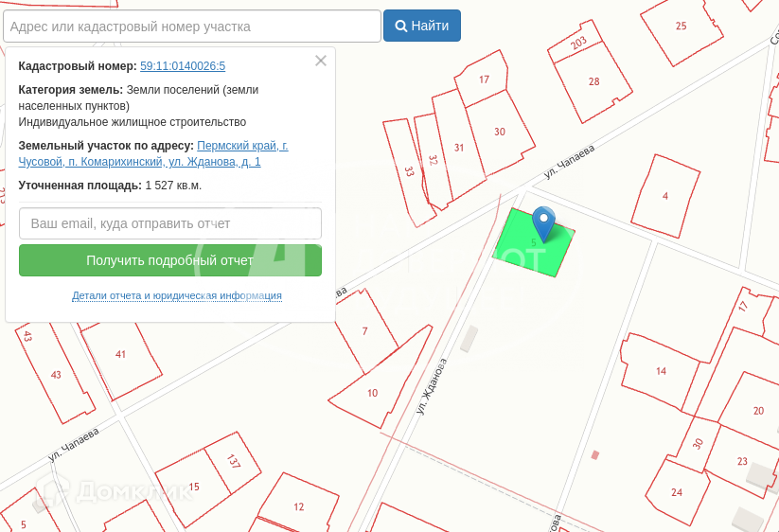Viewport: 779px width, 532px height.
Task: Click the Найти search button
Action: [422, 26]
